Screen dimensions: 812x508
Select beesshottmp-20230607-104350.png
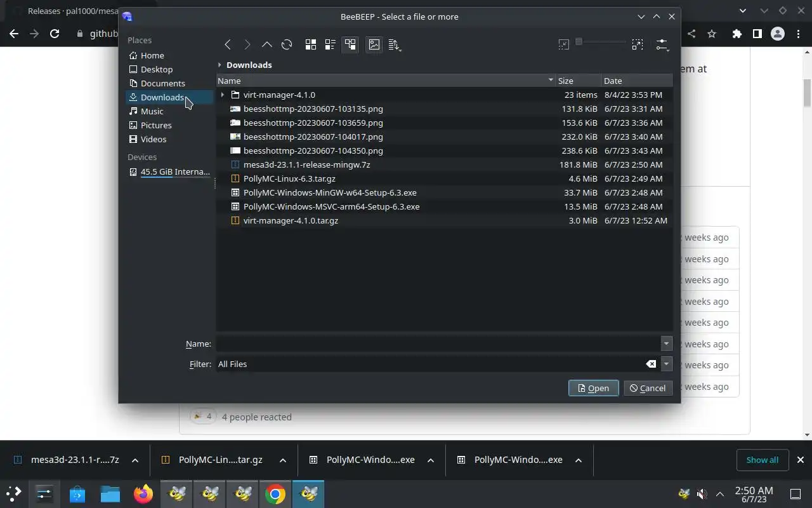444,150
